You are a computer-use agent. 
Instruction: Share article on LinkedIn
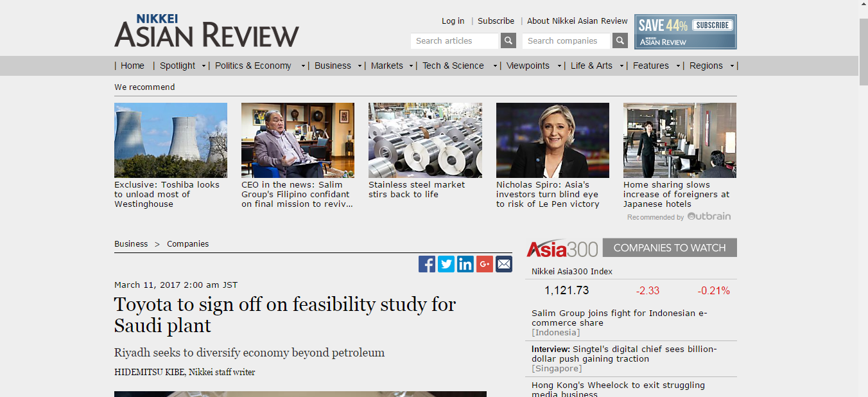click(465, 264)
